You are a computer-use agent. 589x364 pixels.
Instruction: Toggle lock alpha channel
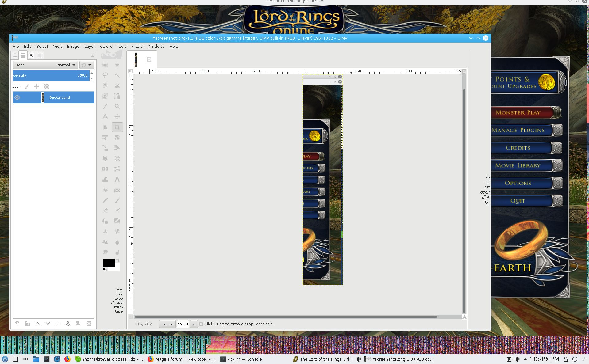[x=46, y=86]
